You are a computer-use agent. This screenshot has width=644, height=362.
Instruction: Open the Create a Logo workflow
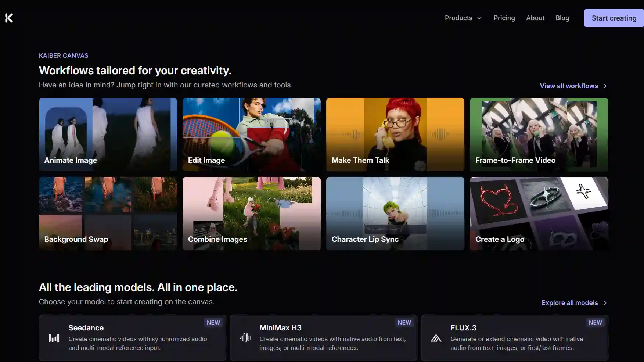coord(539,214)
